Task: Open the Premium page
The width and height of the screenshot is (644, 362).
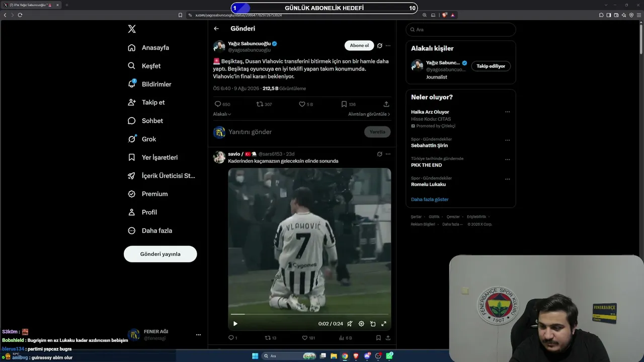Action: (148, 194)
